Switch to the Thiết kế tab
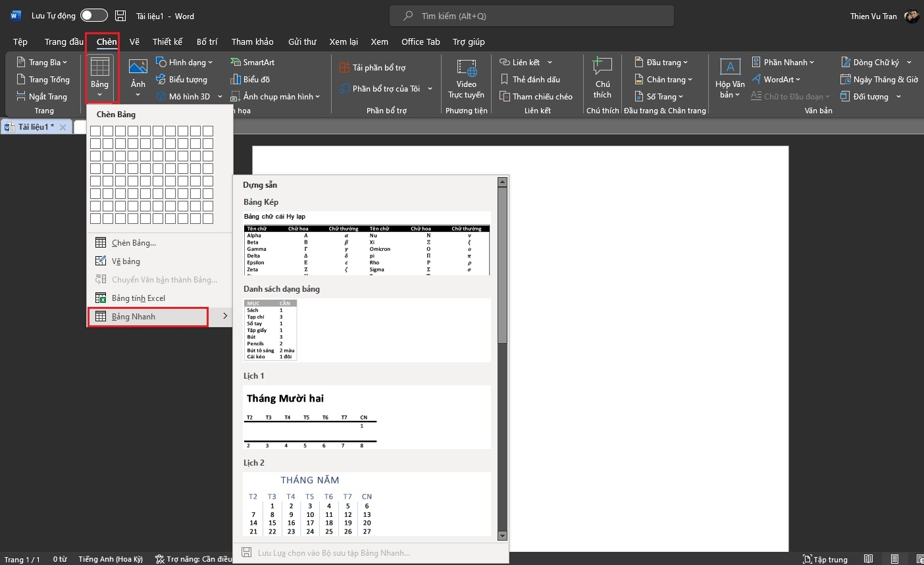 [x=167, y=41]
